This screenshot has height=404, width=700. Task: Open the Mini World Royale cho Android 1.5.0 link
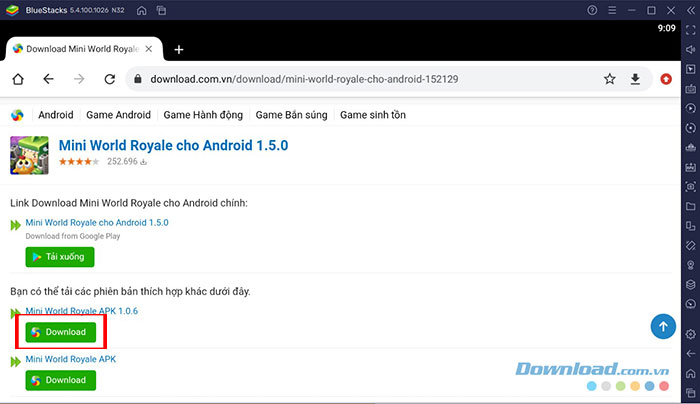click(97, 222)
